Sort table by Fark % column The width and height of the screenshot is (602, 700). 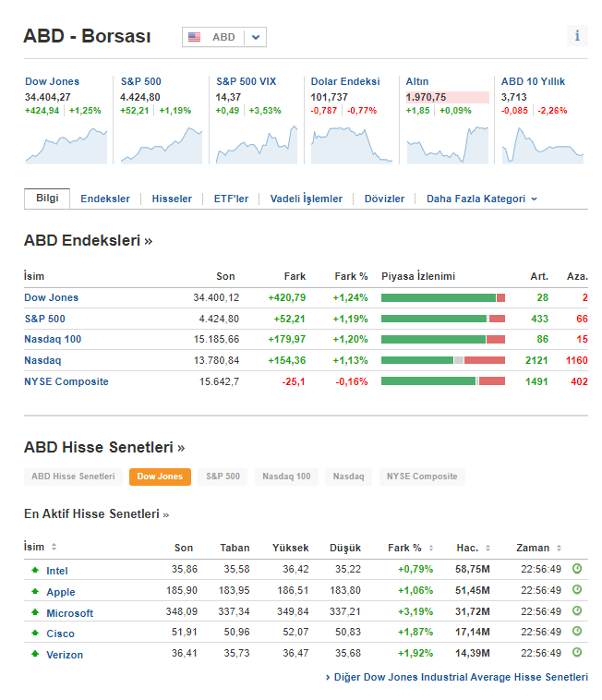(410, 548)
